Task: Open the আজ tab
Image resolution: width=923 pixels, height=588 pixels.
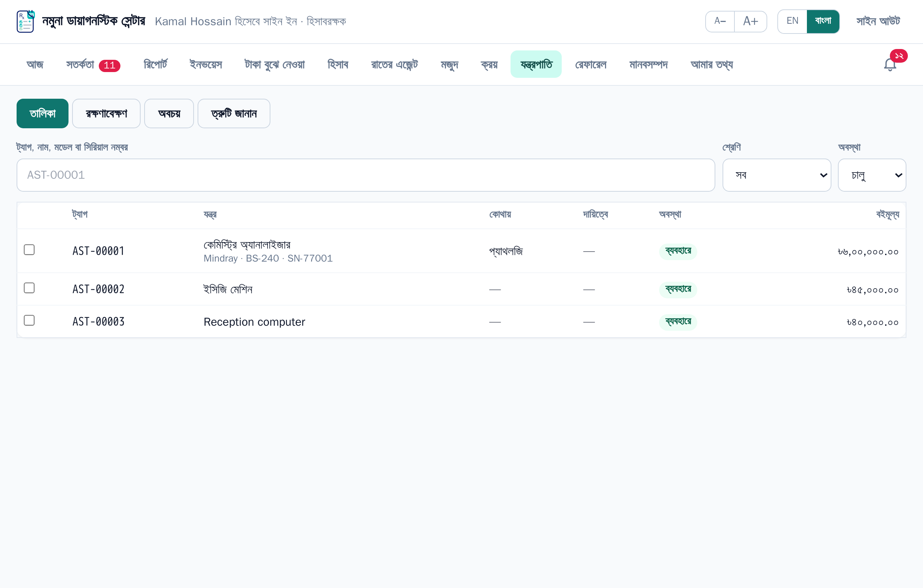Action: pos(35,64)
